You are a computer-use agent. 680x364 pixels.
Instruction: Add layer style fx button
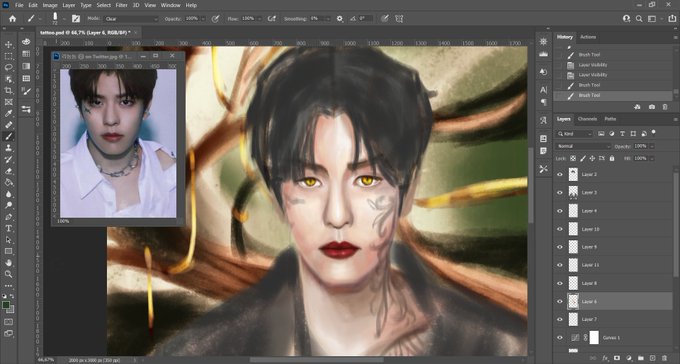tap(605, 358)
